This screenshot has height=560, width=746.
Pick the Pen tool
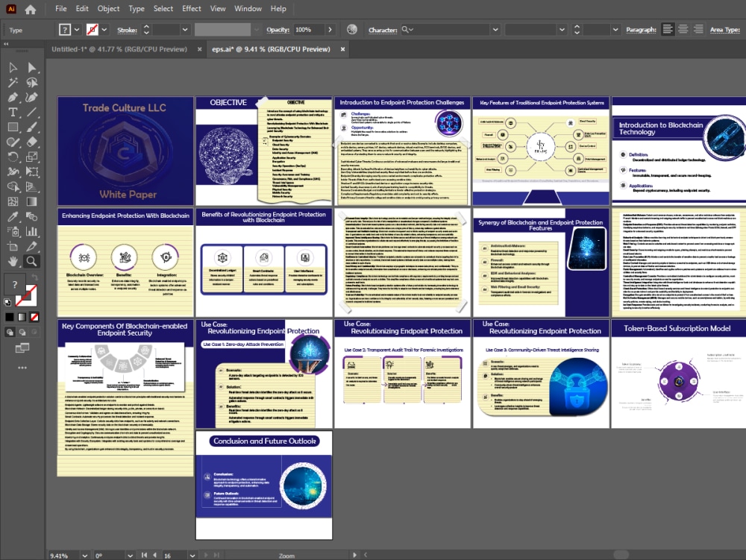[x=13, y=98]
